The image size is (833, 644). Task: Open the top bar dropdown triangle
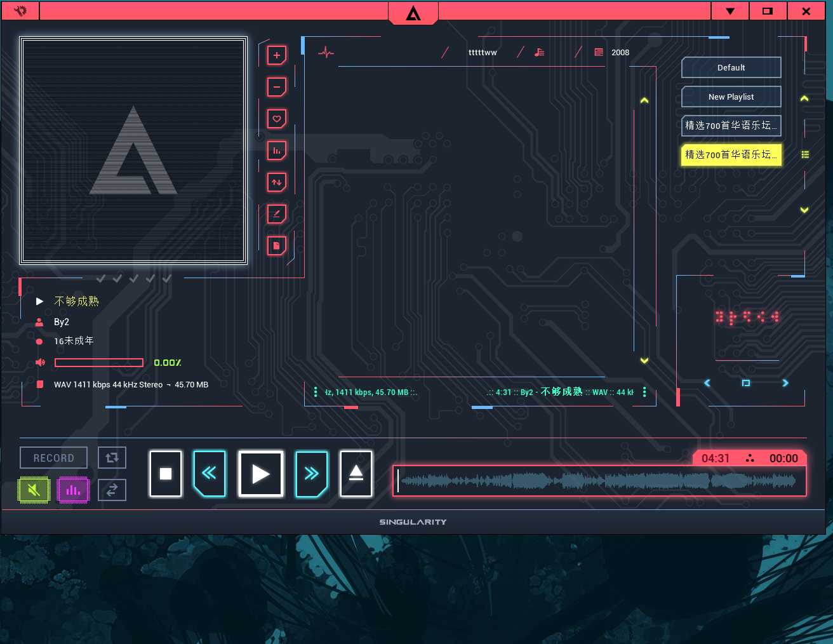pos(730,11)
